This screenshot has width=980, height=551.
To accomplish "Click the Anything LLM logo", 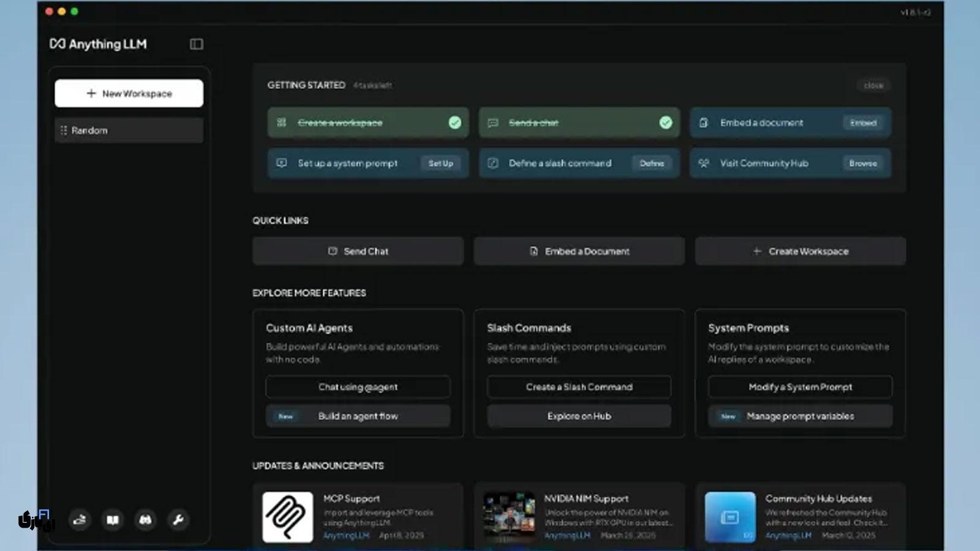I will point(98,44).
